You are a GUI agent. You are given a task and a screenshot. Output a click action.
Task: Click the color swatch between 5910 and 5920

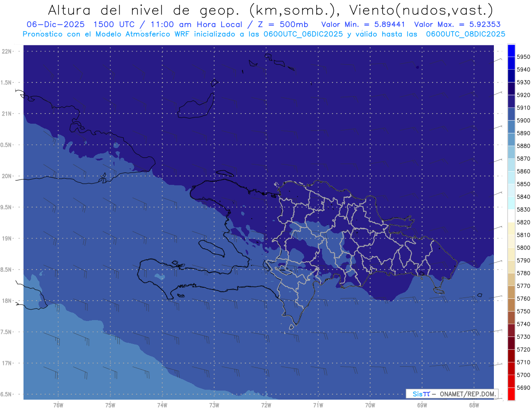coord(511,102)
